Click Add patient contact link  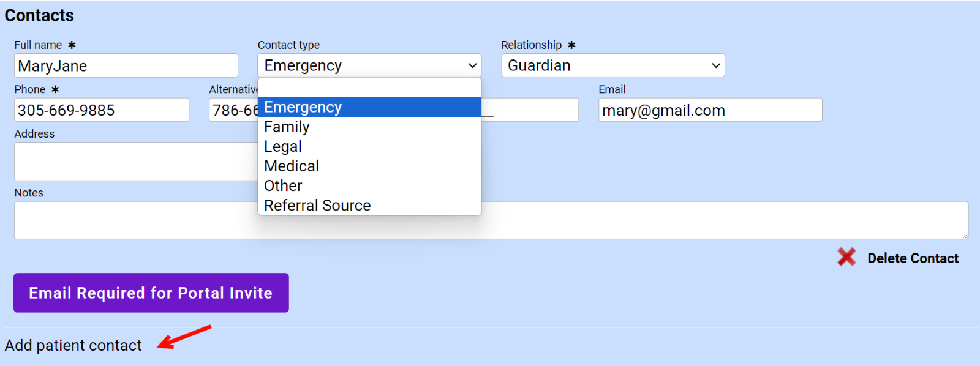click(73, 346)
